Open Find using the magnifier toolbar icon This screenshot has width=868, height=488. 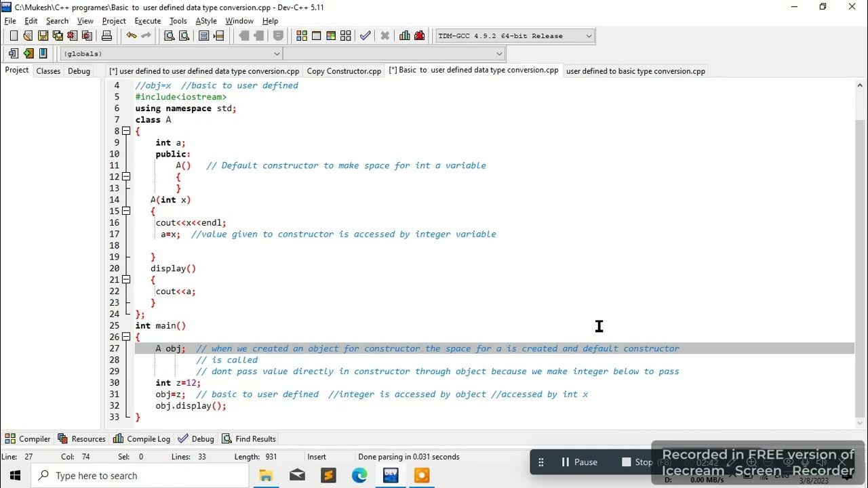tap(170, 36)
